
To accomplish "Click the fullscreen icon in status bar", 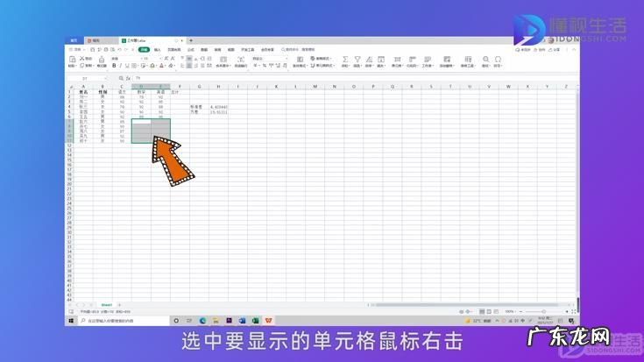I will pos(574,312).
